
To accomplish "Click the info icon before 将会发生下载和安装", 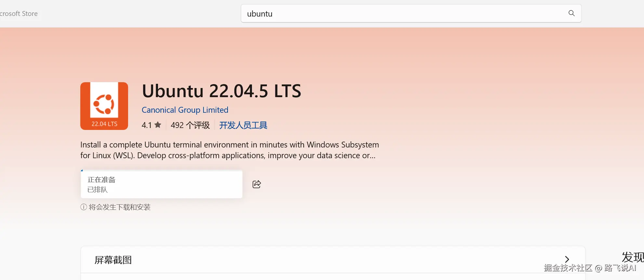I will point(84,207).
